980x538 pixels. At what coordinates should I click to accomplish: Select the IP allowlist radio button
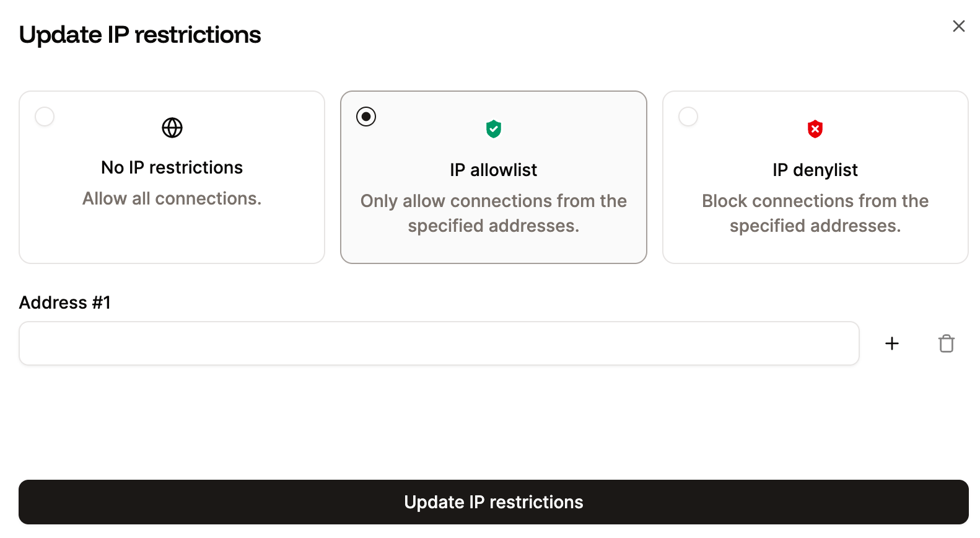366,116
